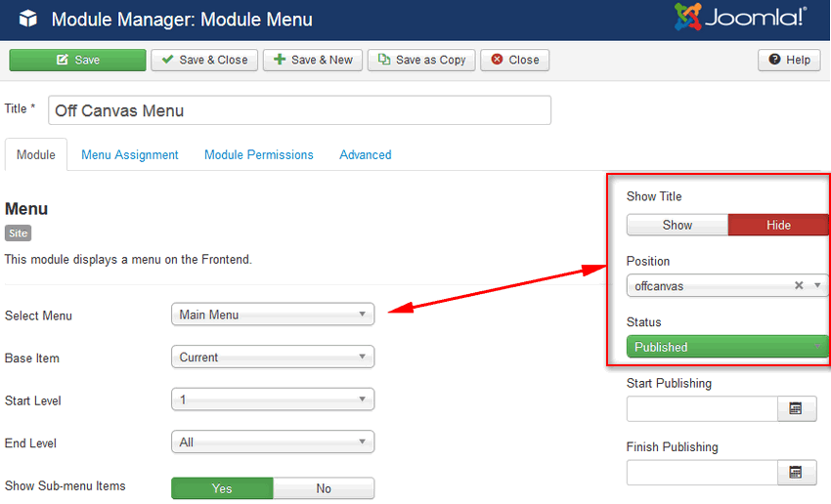Screen dimensions: 831x504
Task: Click the Save & New button
Action: (313, 60)
